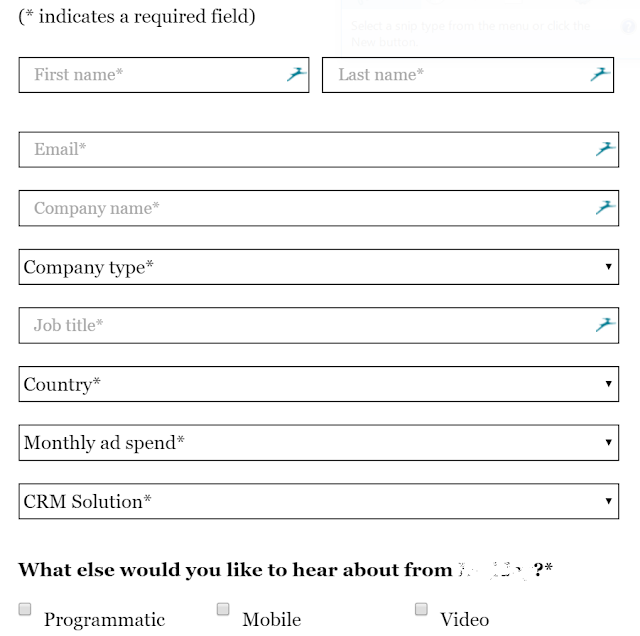
Task: Focus the First name text field
Action: [150, 75]
